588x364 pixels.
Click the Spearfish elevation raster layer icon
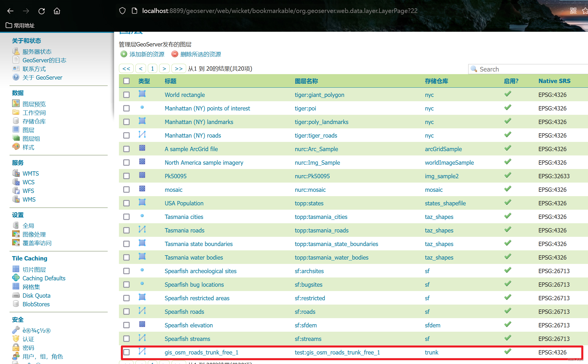142,324
